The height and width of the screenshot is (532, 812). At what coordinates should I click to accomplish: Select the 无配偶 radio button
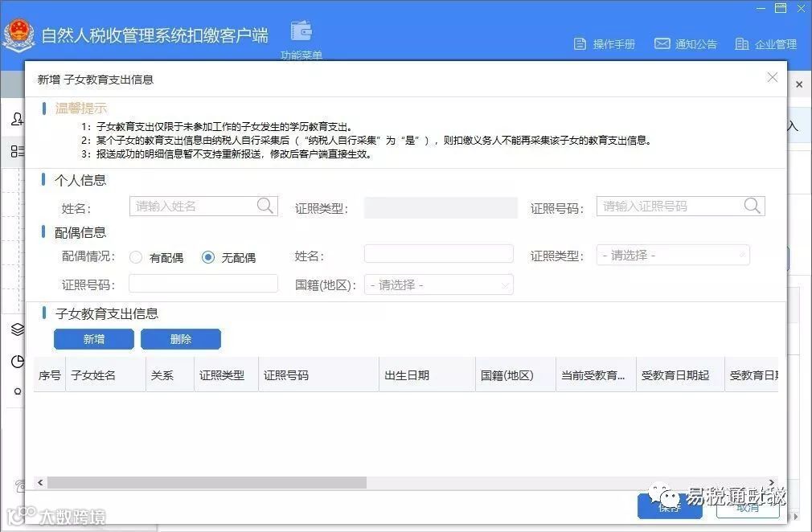(208, 257)
